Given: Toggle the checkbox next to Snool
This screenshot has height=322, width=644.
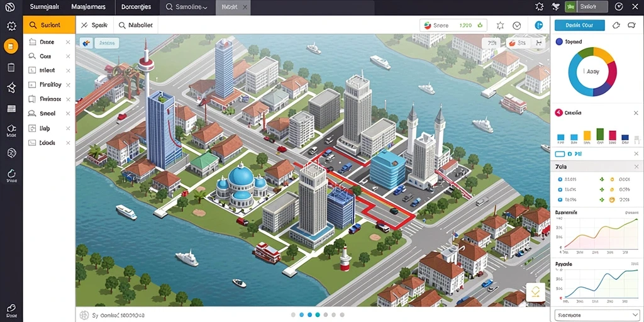Looking at the screenshot, I should 31,113.
